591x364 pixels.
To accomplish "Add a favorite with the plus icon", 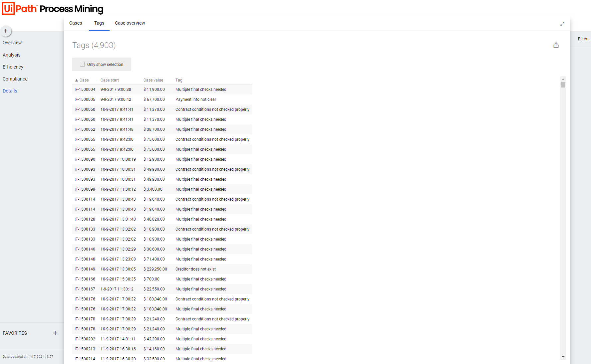I will click(55, 333).
